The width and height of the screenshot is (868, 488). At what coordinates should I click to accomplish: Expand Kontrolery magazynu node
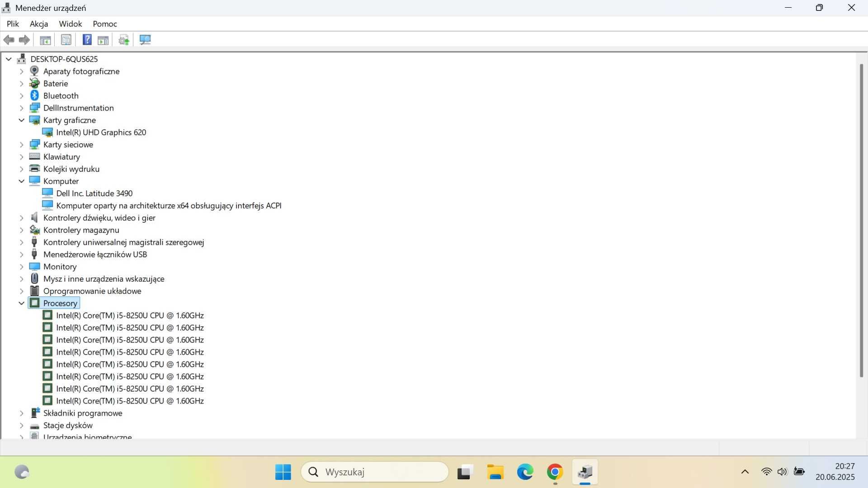click(21, 230)
